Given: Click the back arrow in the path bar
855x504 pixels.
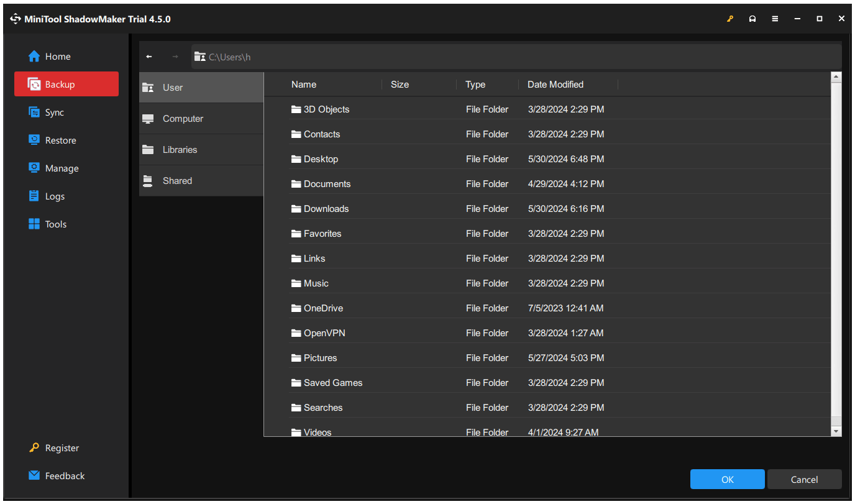Looking at the screenshot, I should tap(149, 57).
